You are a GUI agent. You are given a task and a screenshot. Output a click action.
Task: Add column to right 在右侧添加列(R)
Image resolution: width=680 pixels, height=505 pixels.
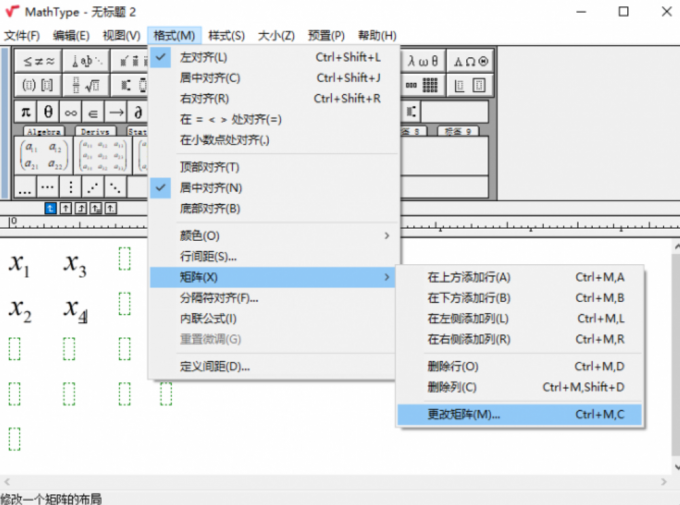click(520, 339)
